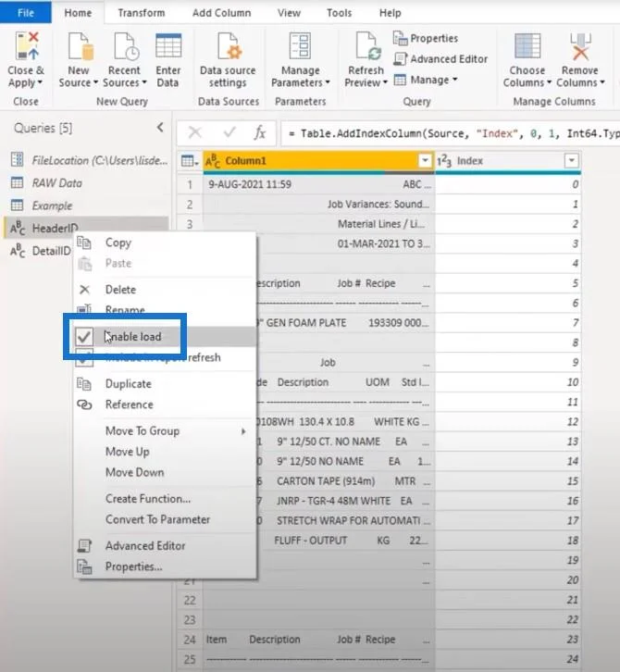Toggle the Enable load checkbox

point(84,337)
